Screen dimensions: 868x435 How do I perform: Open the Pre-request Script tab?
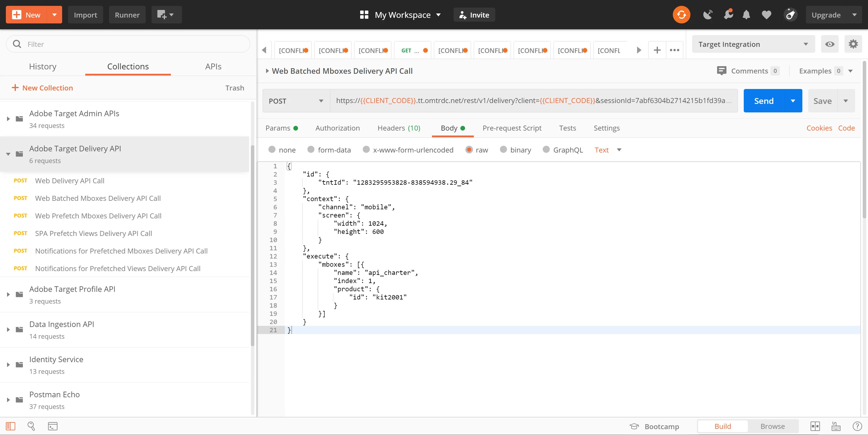click(x=511, y=128)
